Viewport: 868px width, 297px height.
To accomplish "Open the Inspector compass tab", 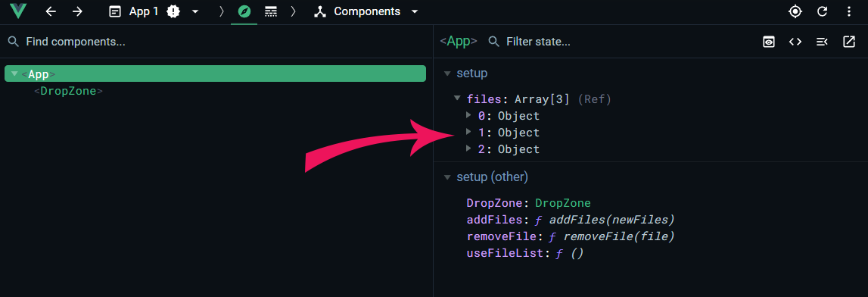I will (244, 11).
